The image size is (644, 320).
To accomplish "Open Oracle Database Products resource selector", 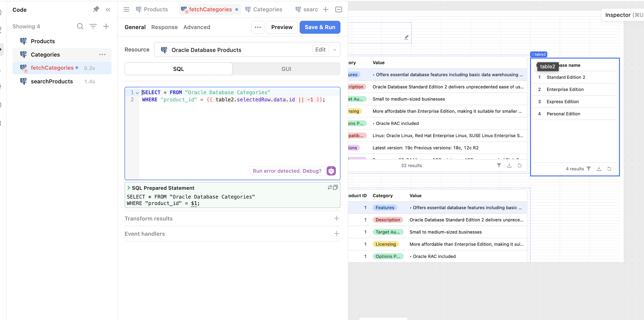I will click(247, 50).
